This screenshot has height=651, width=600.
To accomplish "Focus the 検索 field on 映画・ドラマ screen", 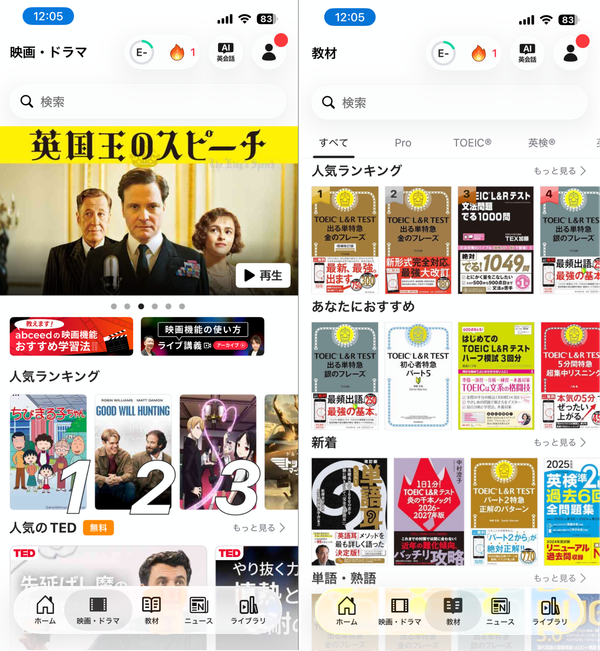I will point(148,102).
